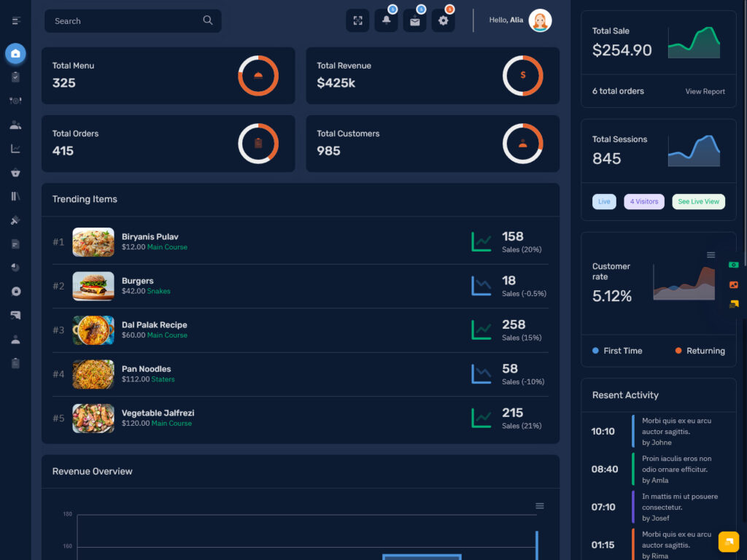
Task: Open the paint brush sidebar icon
Action: [x=16, y=220]
